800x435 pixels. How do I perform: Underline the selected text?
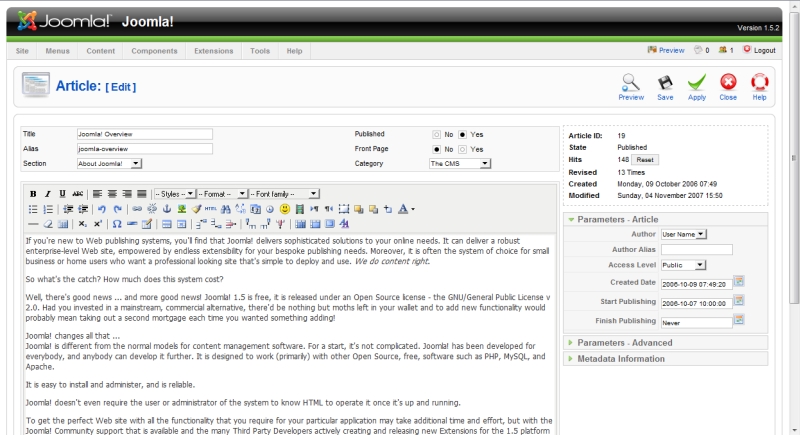[62, 194]
